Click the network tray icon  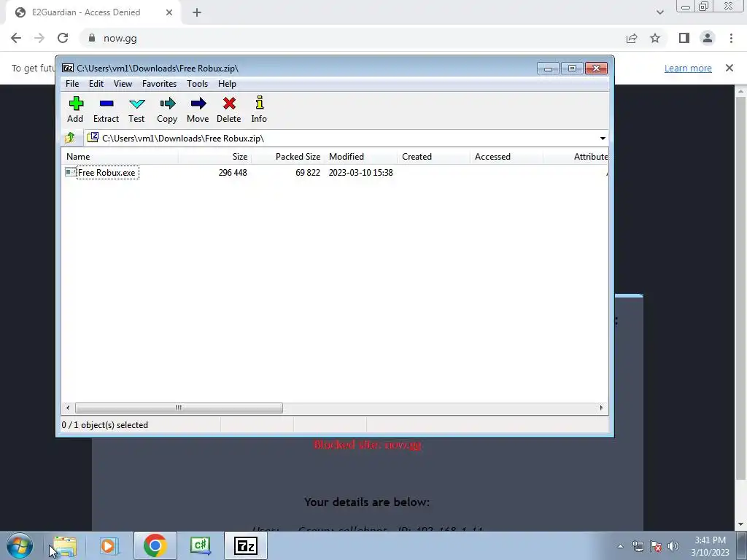click(638, 546)
